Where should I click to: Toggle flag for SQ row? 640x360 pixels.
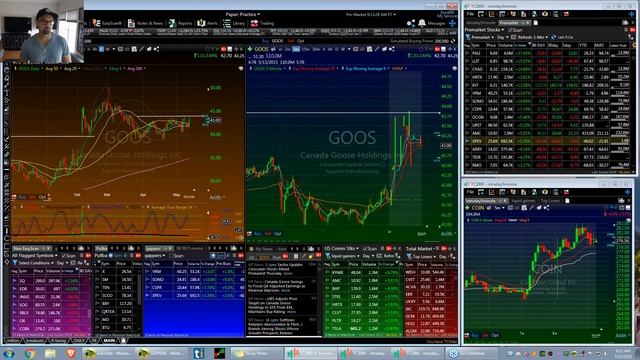click(x=15, y=281)
